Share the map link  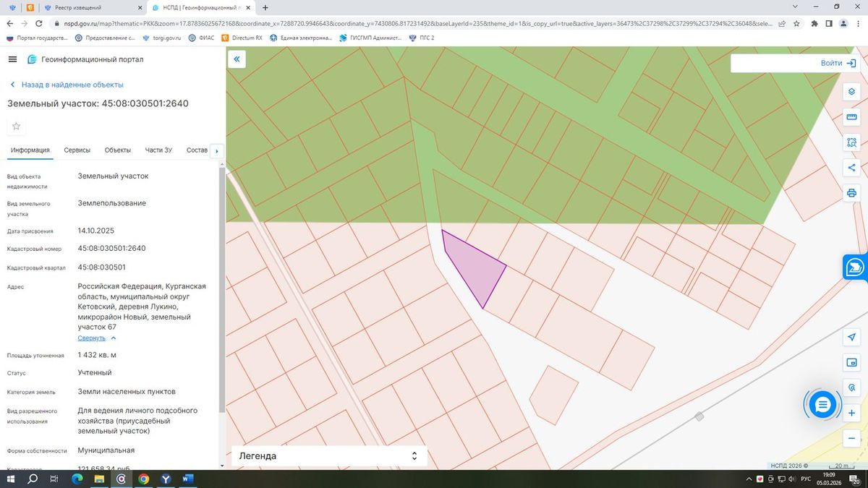[x=851, y=168]
